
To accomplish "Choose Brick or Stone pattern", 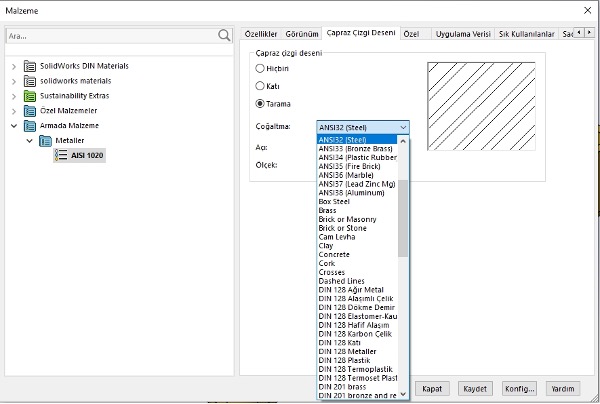I will click(x=357, y=228).
